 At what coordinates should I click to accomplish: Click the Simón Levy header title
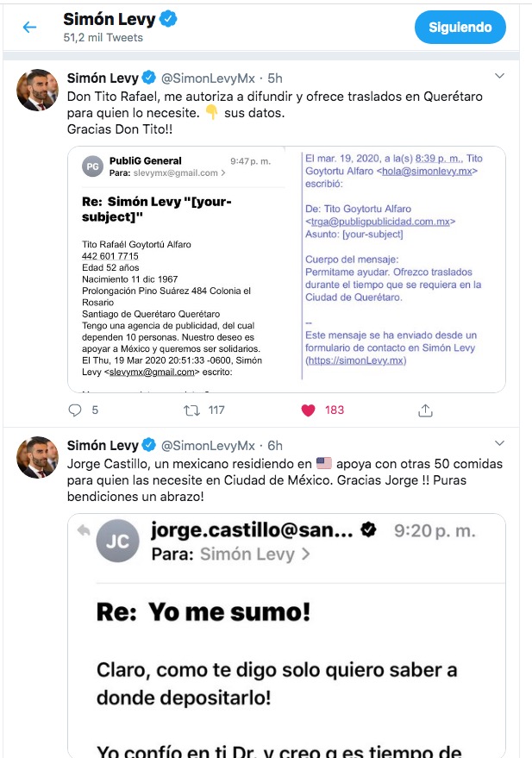coord(110,19)
